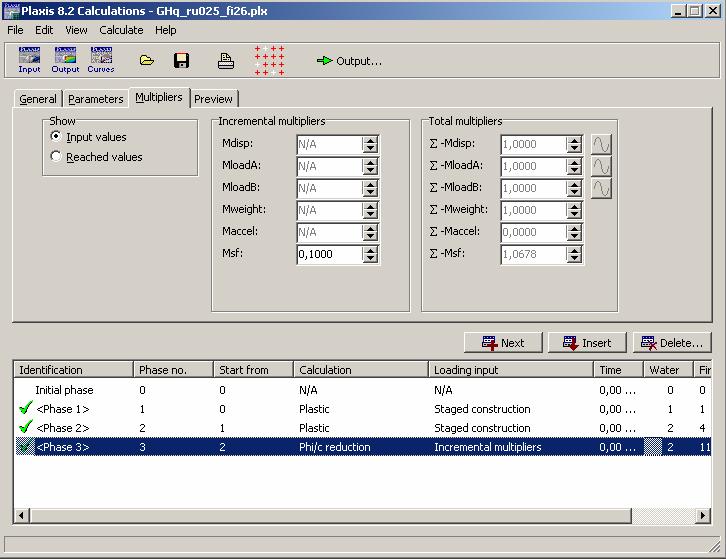Screen dimensions: 726x559
Task: Select the Multipliers tab
Action: pos(159,97)
